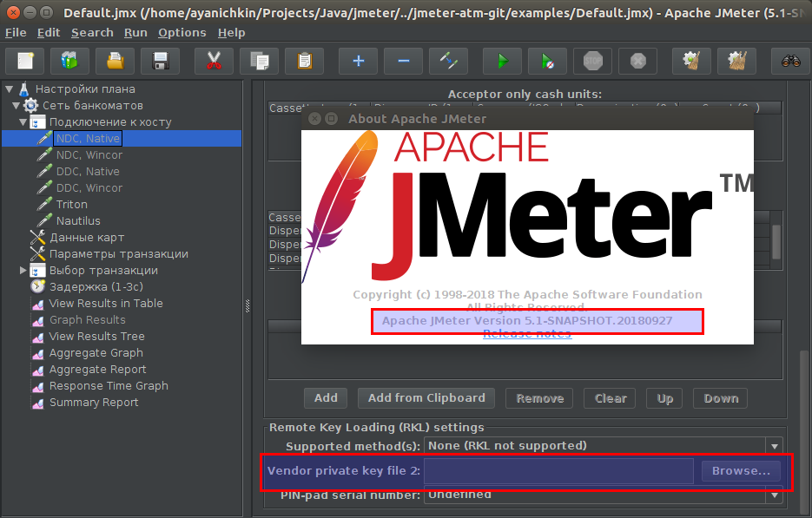
Task: Save the test plan with floppy icon
Action: point(161,61)
